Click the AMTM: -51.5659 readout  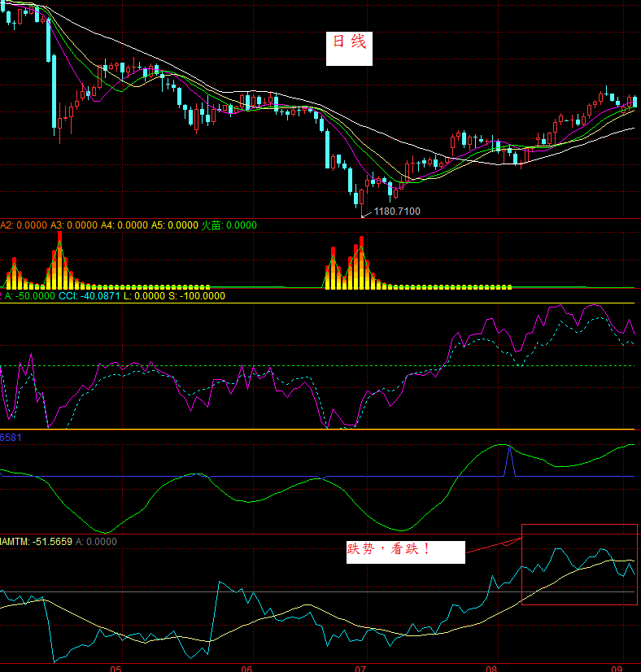(x=36, y=542)
